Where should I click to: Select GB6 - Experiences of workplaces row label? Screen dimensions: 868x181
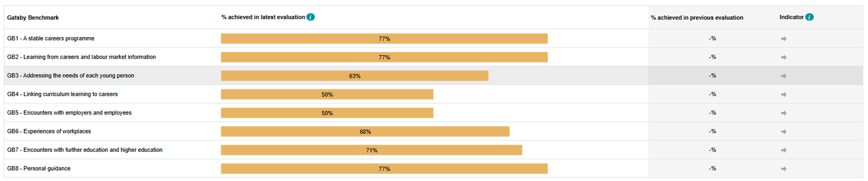pyautogui.click(x=49, y=131)
